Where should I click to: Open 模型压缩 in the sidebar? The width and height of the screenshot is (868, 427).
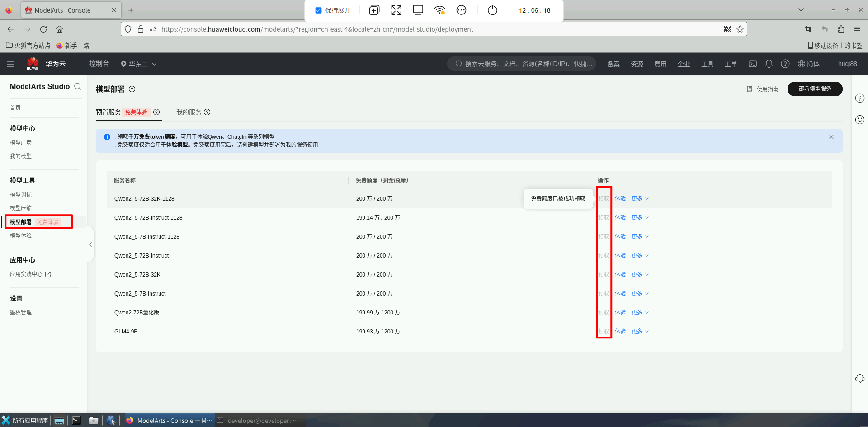pos(21,208)
